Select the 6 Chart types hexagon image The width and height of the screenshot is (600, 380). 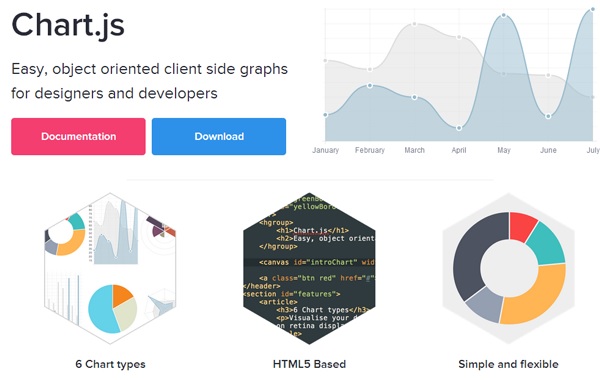tap(110, 269)
